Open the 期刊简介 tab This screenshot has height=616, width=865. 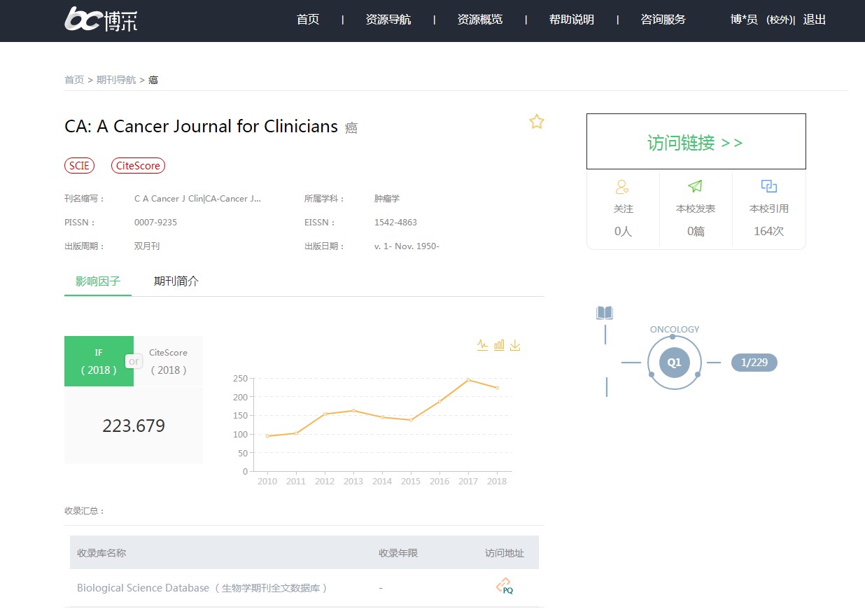coord(176,281)
